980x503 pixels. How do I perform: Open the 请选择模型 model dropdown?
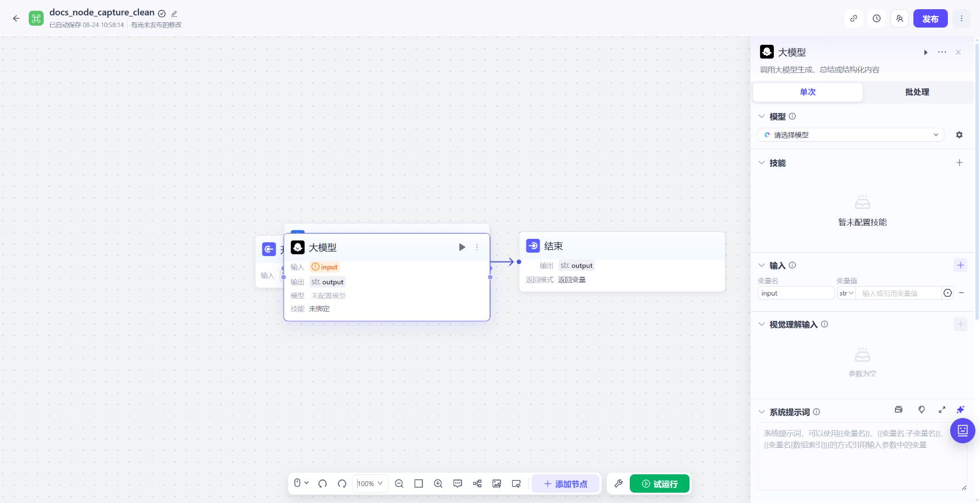coord(851,135)
